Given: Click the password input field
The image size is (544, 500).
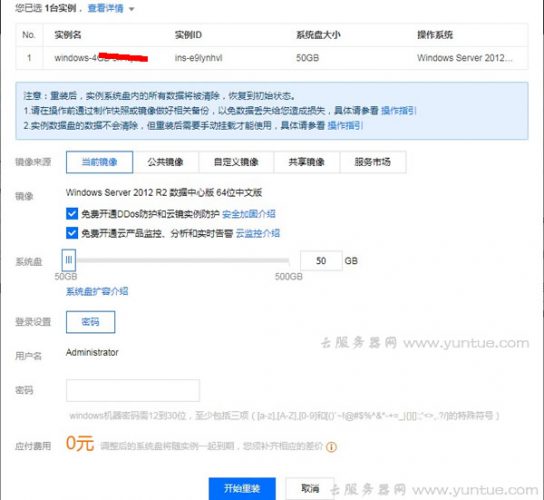Looking at the screenshot, I should pos(133,390).
